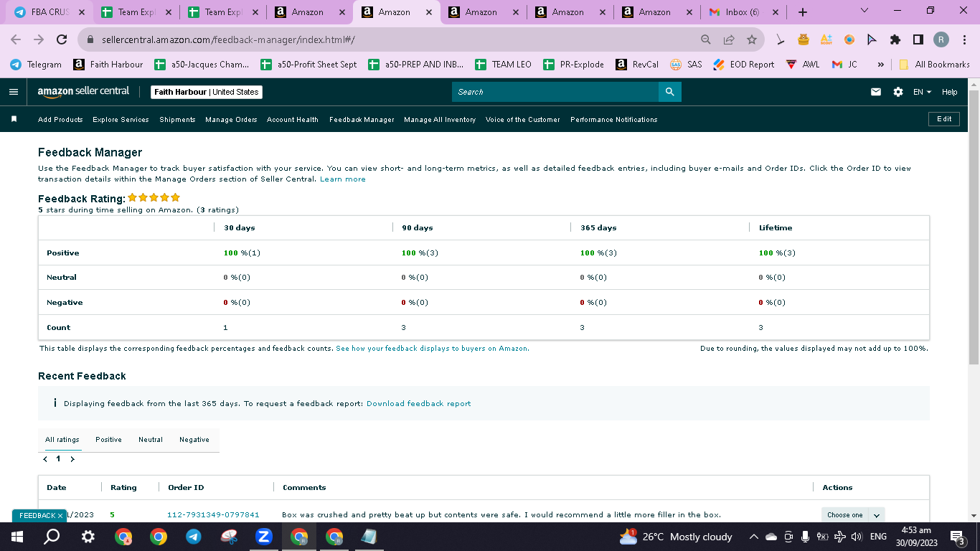Follow the Learn more link
The height and width of the screenshot is (551, 980).
(x=343, y=179)
